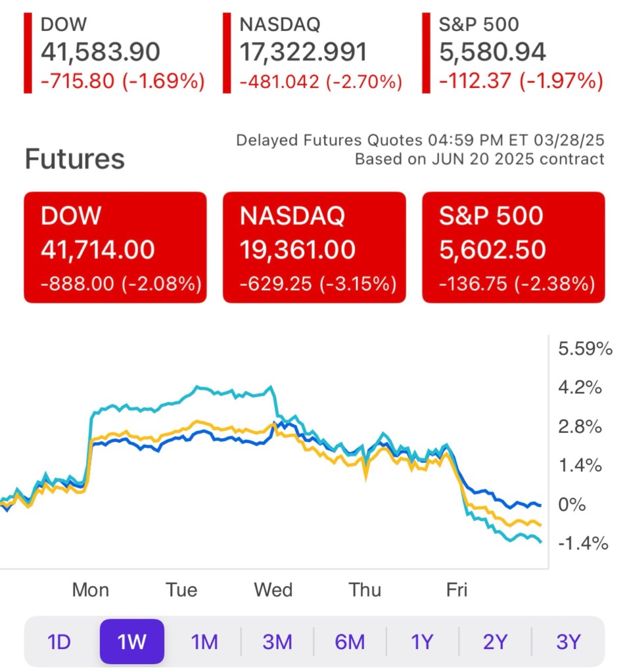This screenshot has height=672, width=629.
Task: Show the 1Y chart range
Action: [423, 641]
